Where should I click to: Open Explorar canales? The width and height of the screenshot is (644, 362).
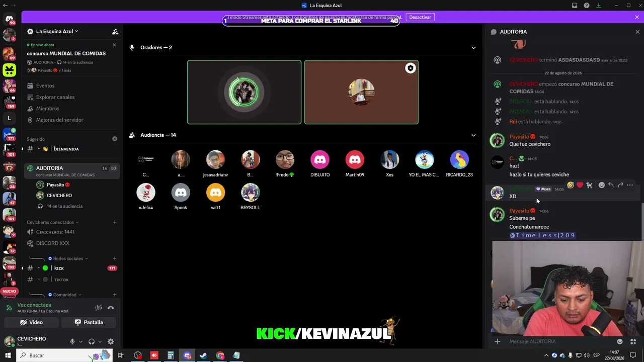tap(55, 97)
